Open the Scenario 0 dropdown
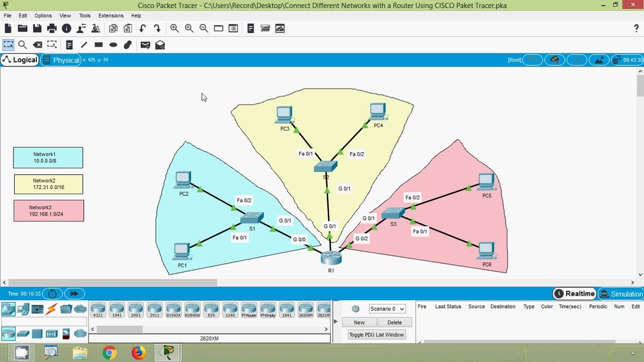This screenshot has height=362, width=644. [x=387, y=309]
